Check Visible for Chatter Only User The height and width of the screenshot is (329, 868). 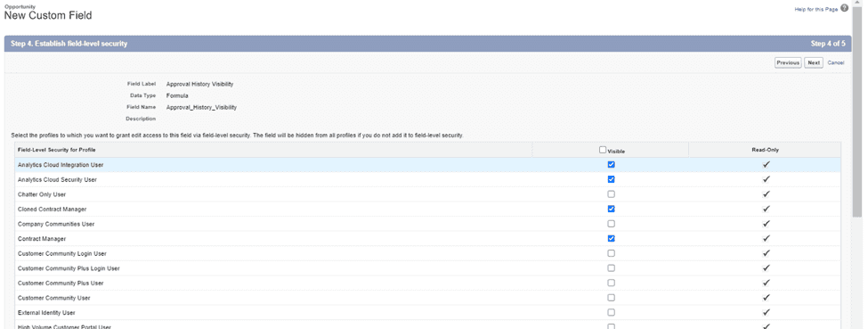pos(611,194)
